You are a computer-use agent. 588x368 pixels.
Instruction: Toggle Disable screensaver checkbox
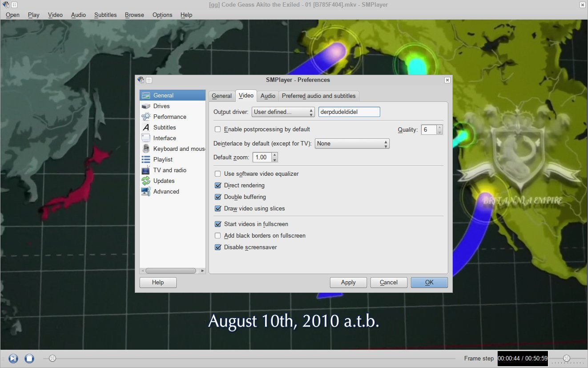pyautogui.click(x=218, y=247)
